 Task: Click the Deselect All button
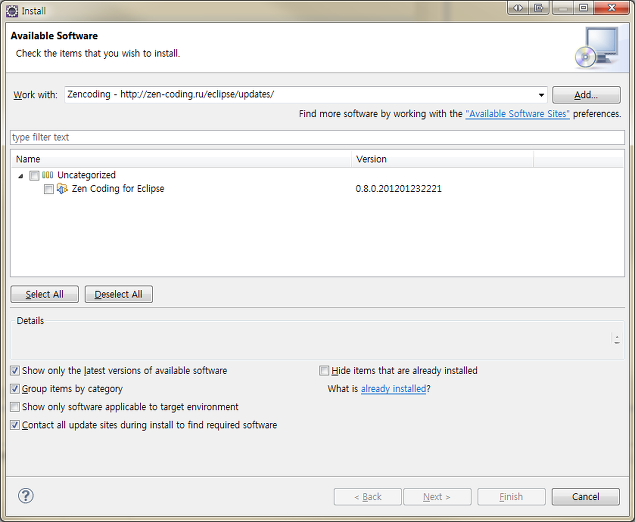(x=119, y=294)
